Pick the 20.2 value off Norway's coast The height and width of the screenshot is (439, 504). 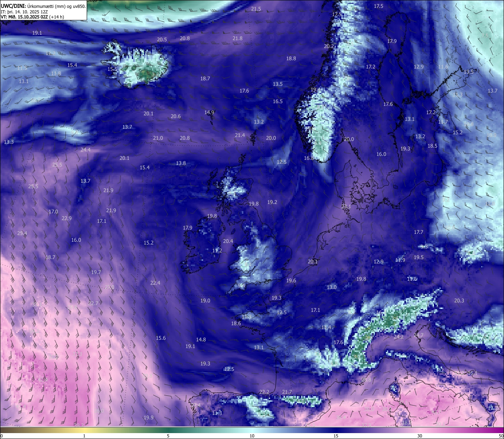tap(329, 46)
